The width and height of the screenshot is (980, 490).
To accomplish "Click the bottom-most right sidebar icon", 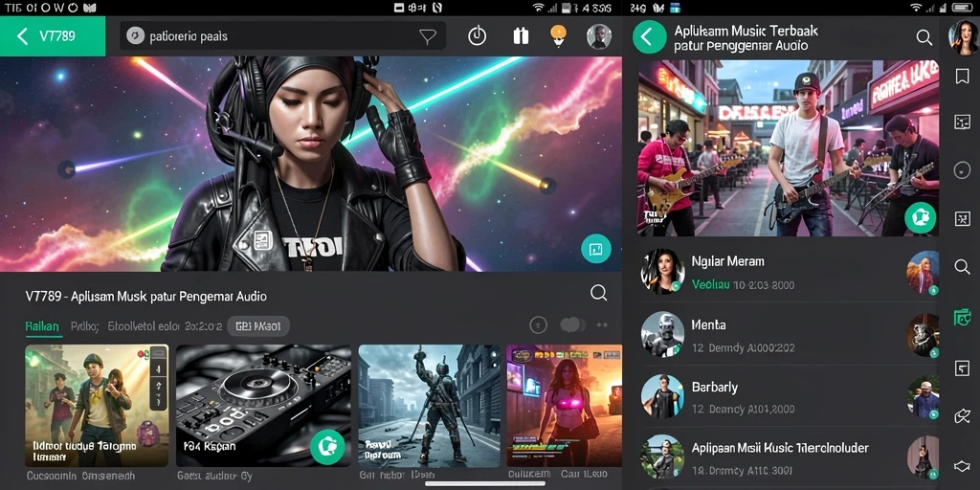I will [x=963, y=466].
